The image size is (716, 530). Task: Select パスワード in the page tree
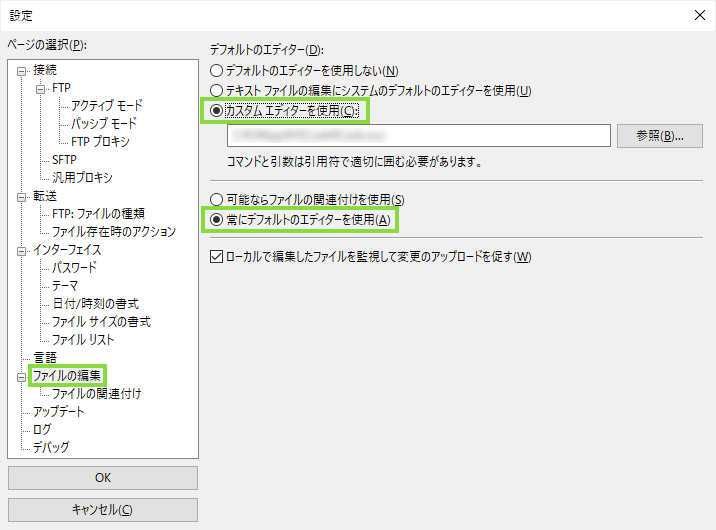tap(74, 268)
